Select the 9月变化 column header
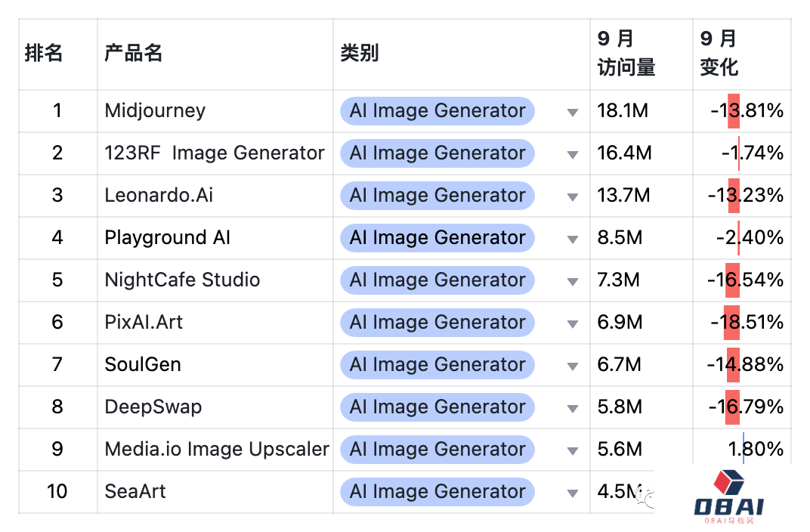 click(742, 54)
